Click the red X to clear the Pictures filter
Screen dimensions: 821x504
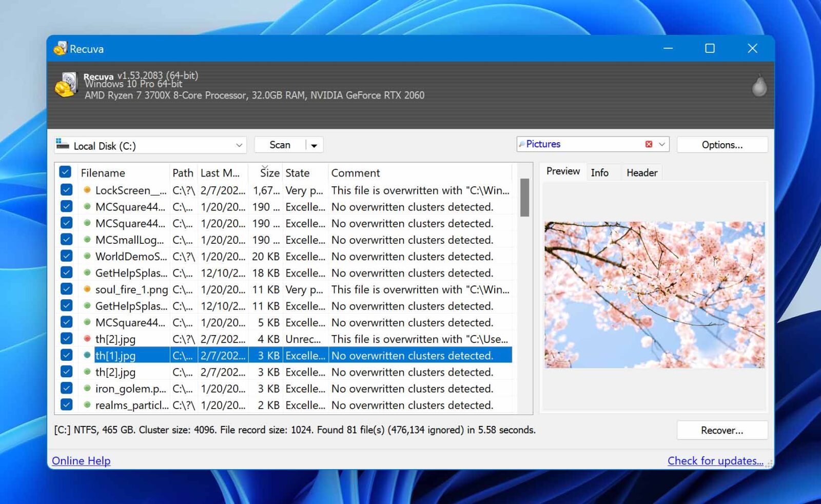coord(649,144)
